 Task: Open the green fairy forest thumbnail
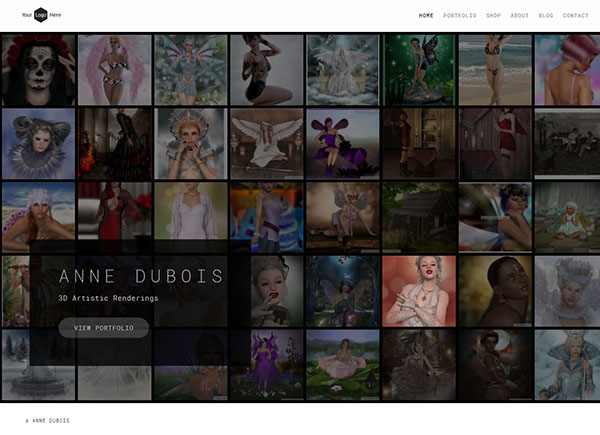pos(418,70)
